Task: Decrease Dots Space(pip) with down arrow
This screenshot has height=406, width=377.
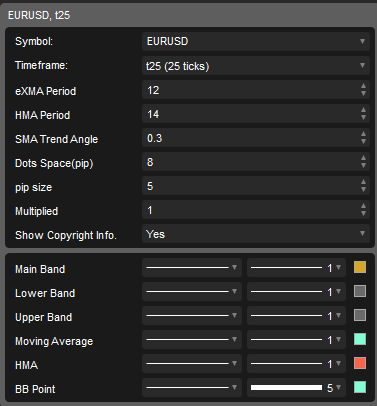Action: 363,166
